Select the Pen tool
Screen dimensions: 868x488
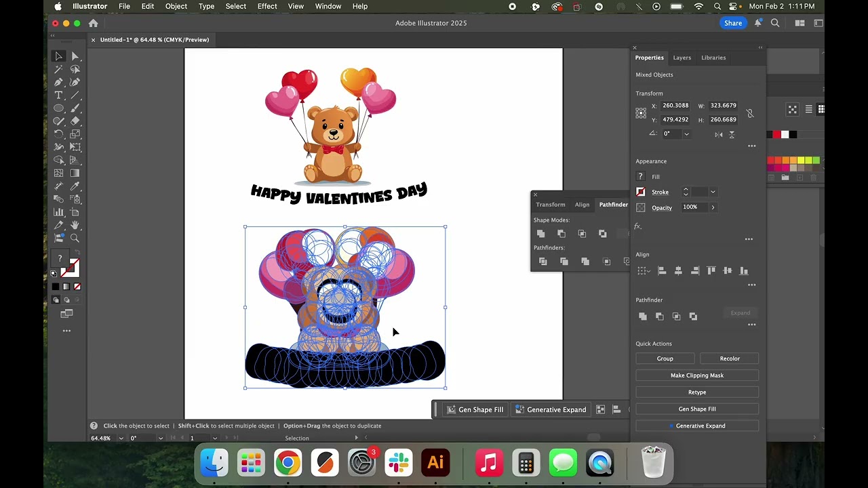(59, 82)
